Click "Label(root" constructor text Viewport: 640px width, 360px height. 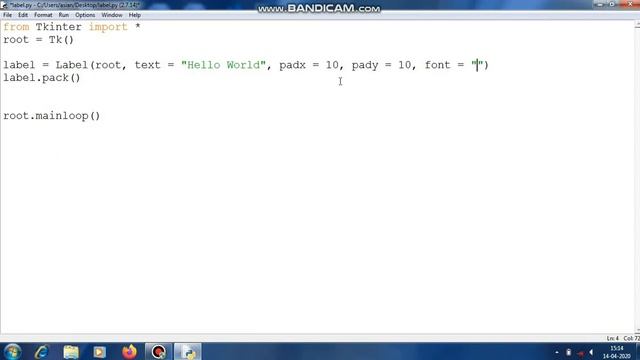89,65
